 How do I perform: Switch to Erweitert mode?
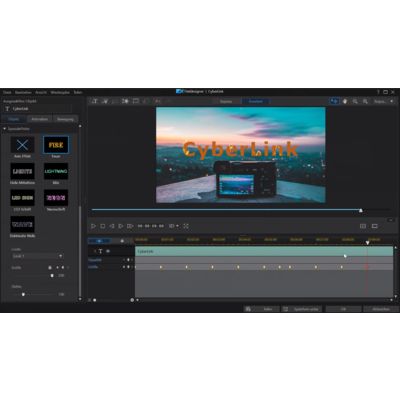click(256, 101)
